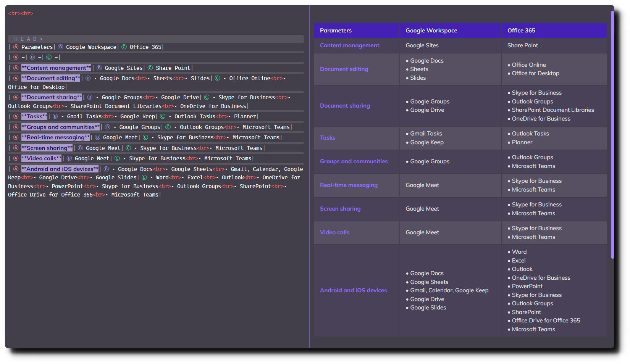Click the highlighted **Screen sharing** text in editor
The image size is (630, 364).
47,148
